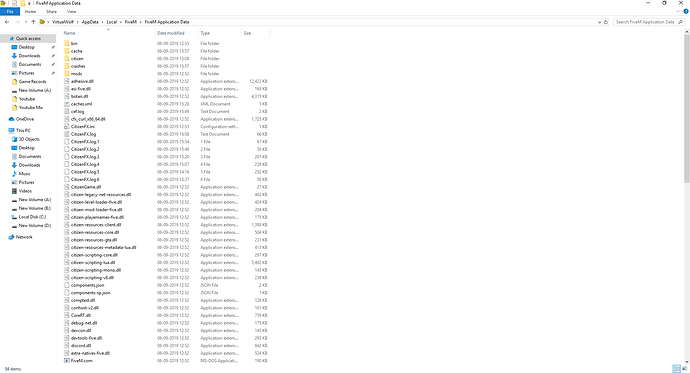The image size is (690, 373).
Task: Open the Customize Quick Access Toolbar dropdown
Action: pos(29,3)
